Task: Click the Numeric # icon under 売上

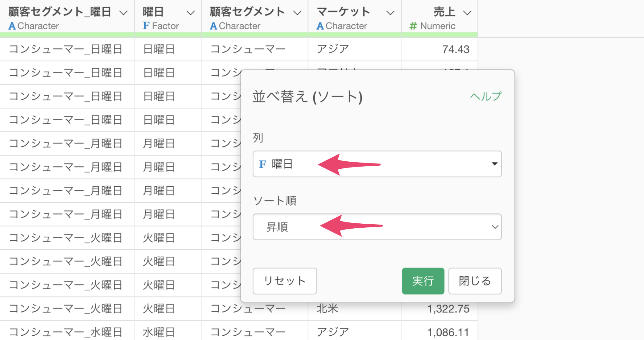Action: [x=413, y=26]
